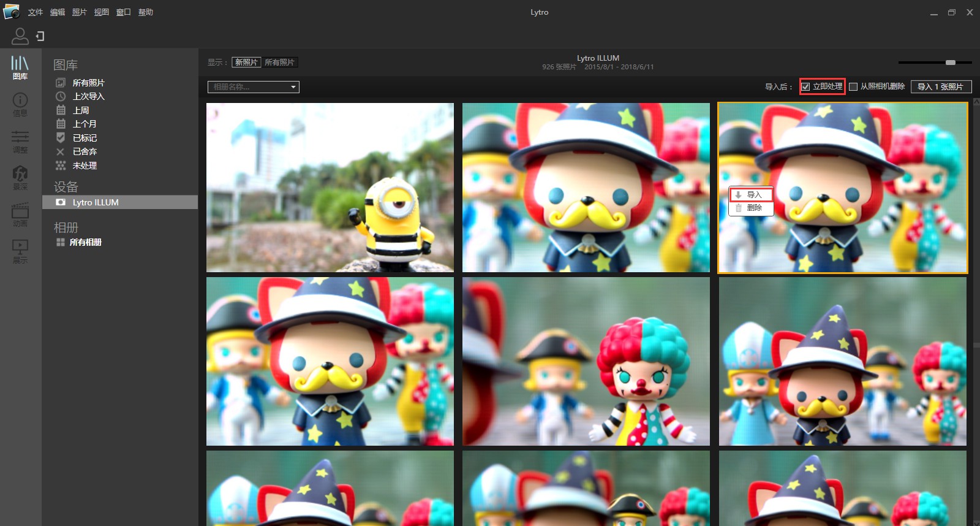Select 所有相册 in the sidebar
Viewport: 980px width, 526px height.
(85, 242)
